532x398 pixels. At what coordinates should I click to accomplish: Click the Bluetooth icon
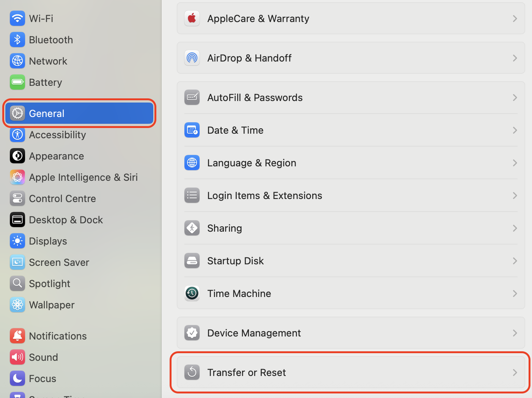[17, 39]
